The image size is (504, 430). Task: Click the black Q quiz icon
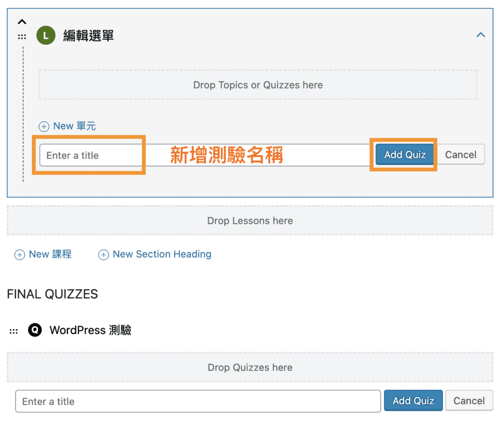pyautogui.click(x=35, y=330)
